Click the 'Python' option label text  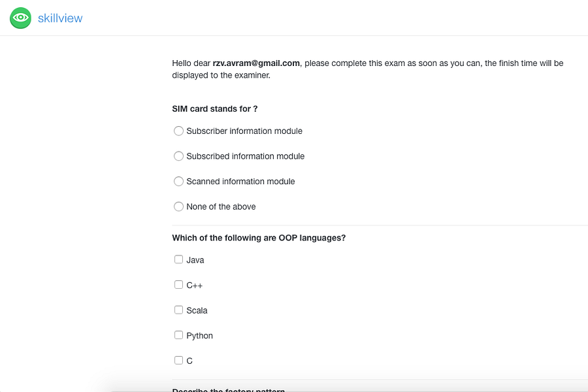click(199, 336)
